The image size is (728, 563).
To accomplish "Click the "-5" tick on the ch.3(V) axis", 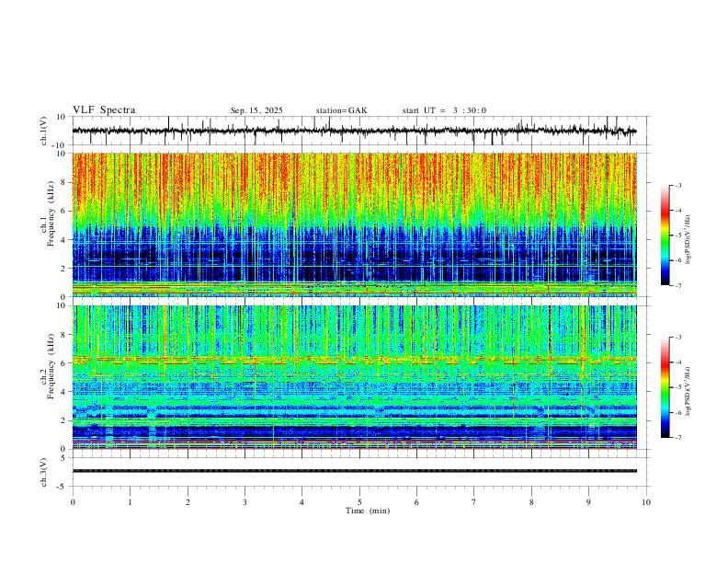I will 63,487.
